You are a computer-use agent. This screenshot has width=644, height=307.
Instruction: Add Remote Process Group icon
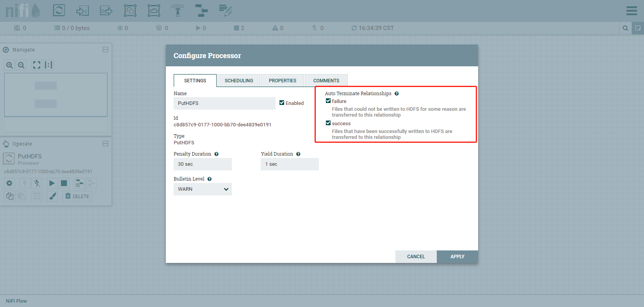click(x=154, y=10)
